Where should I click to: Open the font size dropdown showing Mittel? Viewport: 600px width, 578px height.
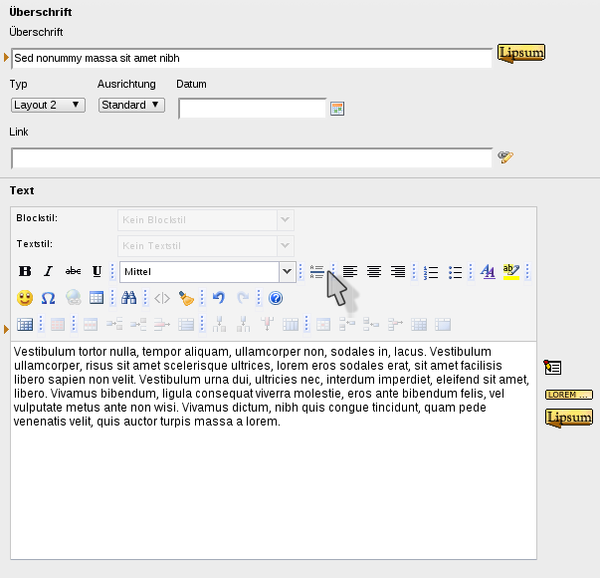[208, 271]
